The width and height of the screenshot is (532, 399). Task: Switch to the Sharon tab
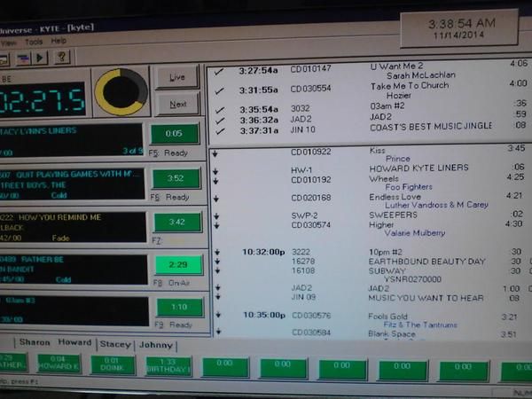tap(34, 343)
